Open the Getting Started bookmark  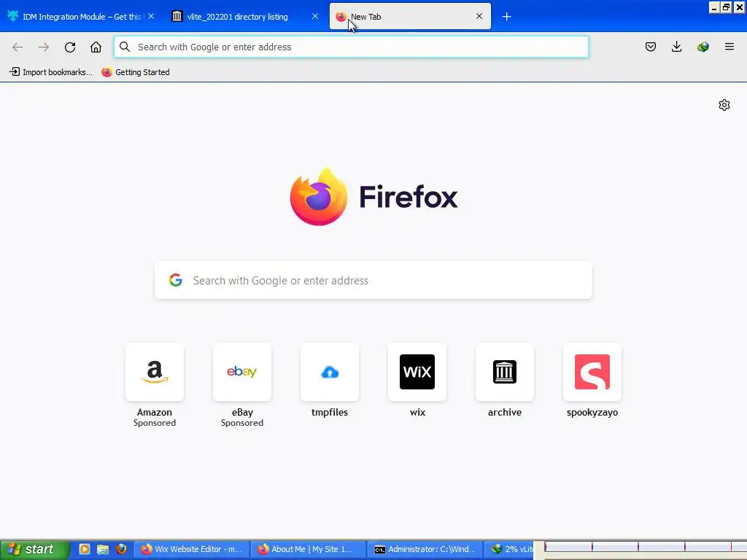(x=136, y=72)
